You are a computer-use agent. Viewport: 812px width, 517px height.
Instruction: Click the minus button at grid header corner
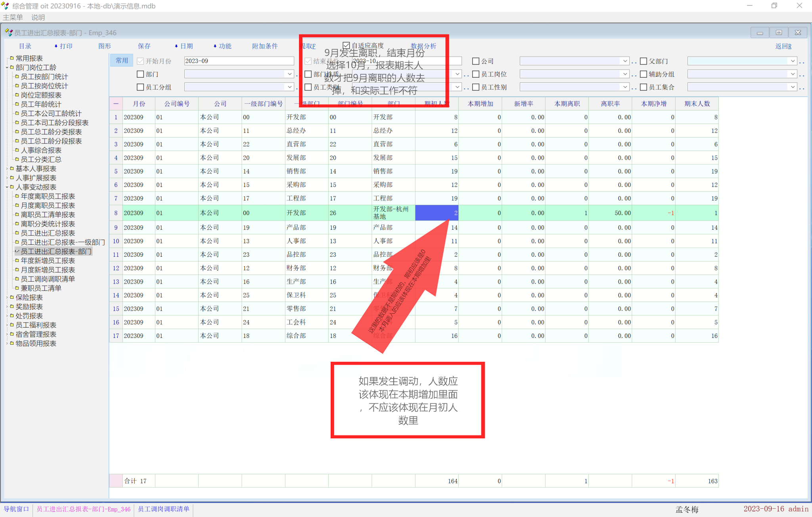(116, 104)
